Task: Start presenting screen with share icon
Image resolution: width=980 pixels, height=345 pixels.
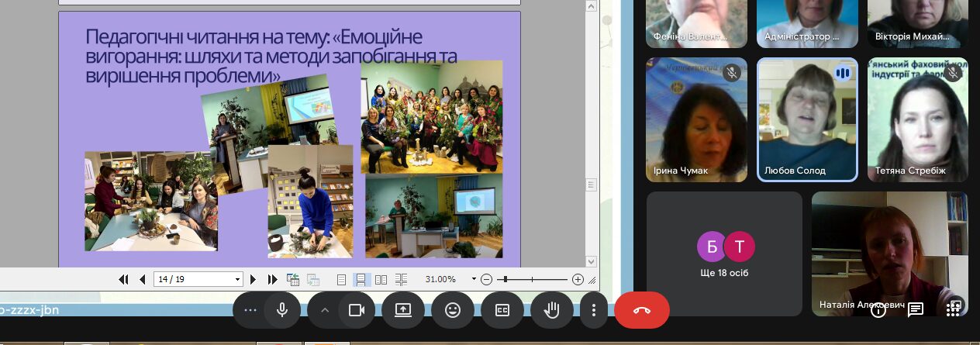Action: tap(403, 310)
